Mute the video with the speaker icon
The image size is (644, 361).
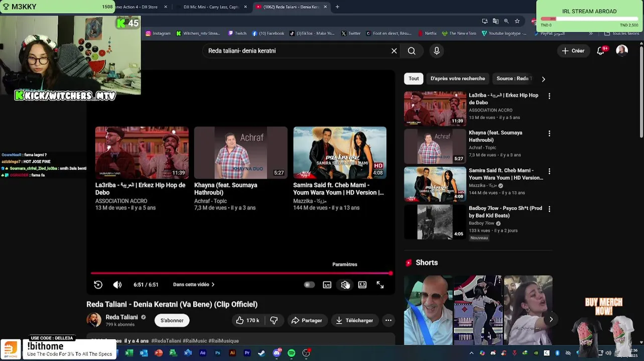click(x=117, y=285)
